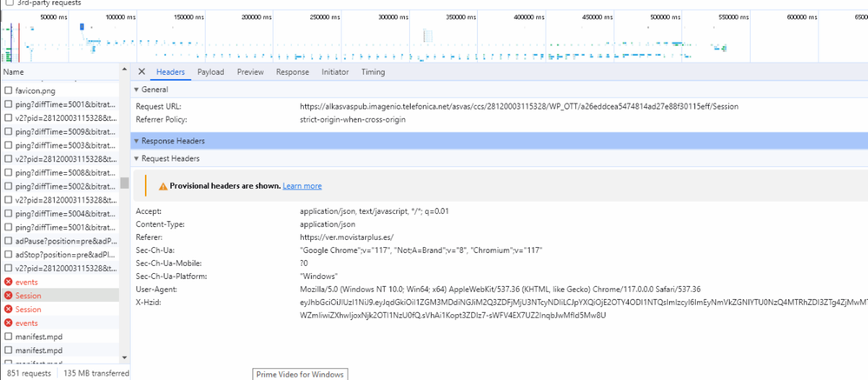Click the adPause request file icon

pyautogui.click(x=9, y=241)
